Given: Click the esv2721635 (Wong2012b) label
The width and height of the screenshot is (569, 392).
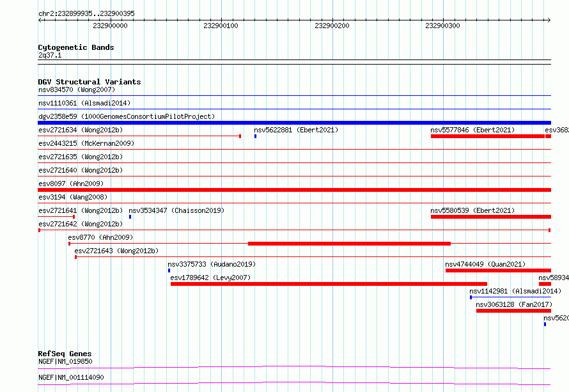Looking at the screenshot, I should [x=81, y=157].
